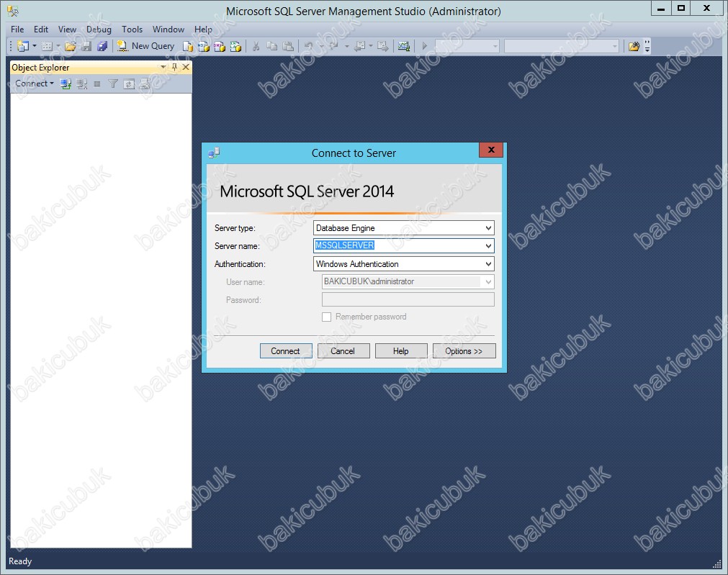Click the Options >> button

[x=464, y=351]
